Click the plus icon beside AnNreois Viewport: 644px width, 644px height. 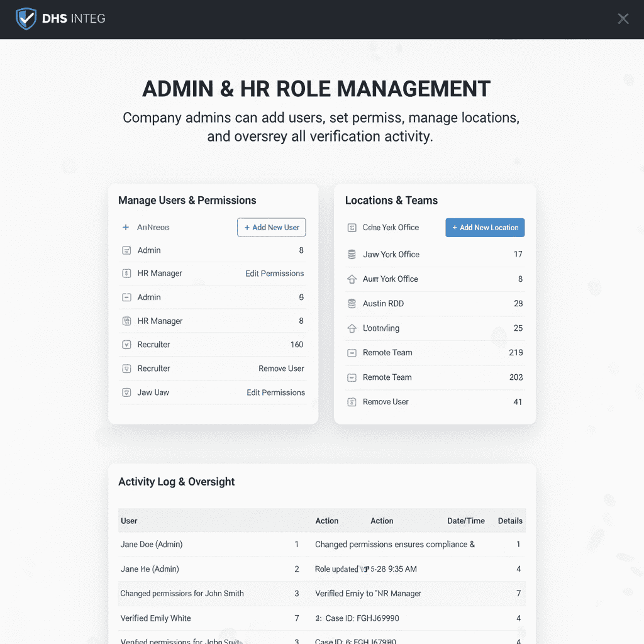[x=126, y=228]
